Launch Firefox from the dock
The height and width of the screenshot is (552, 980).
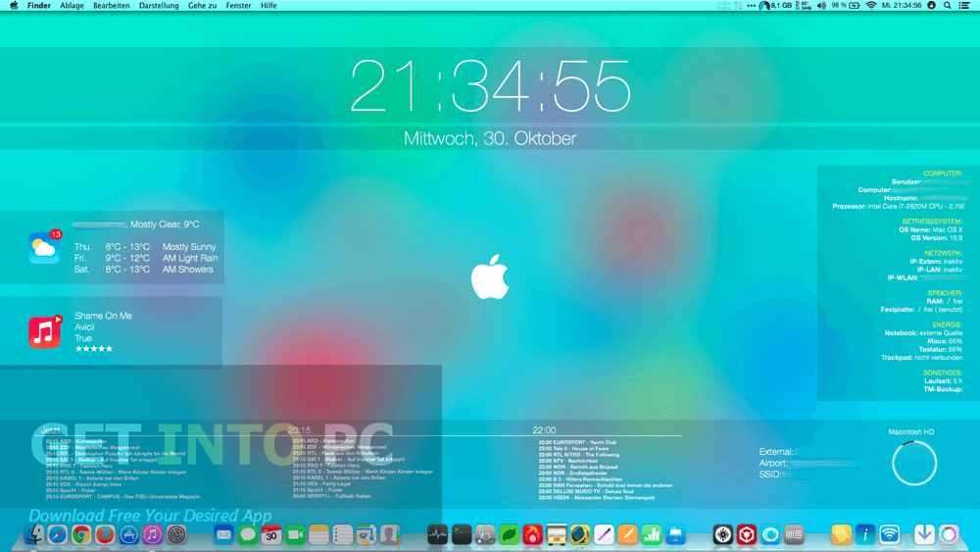click(105, 534)
